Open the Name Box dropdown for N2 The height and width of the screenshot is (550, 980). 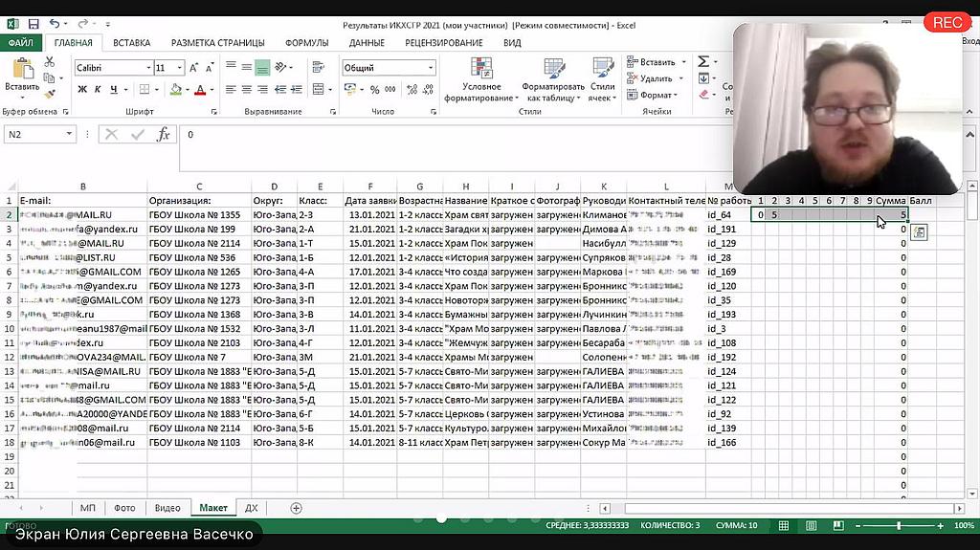click(x=70, y=135)
